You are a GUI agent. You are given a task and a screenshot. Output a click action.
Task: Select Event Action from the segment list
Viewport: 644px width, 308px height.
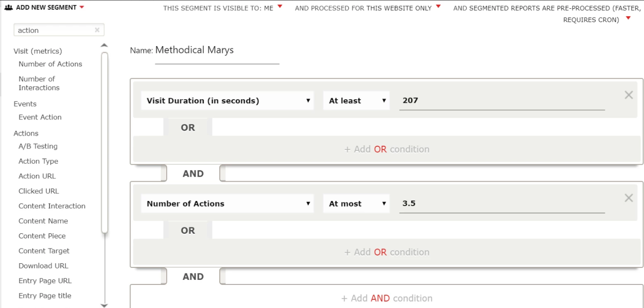click(40, 117)
